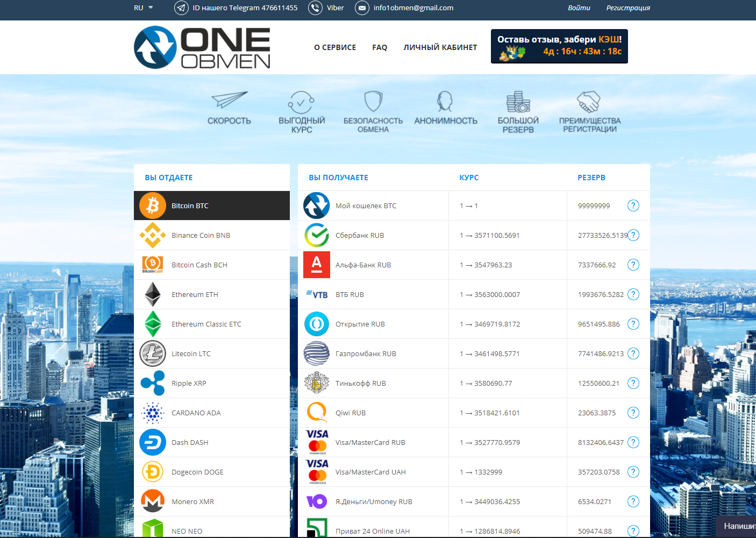Select Dogecoin DOGE icon
Image resolution: width=756 pixels, height=538 pixels.
pos(153,472)
